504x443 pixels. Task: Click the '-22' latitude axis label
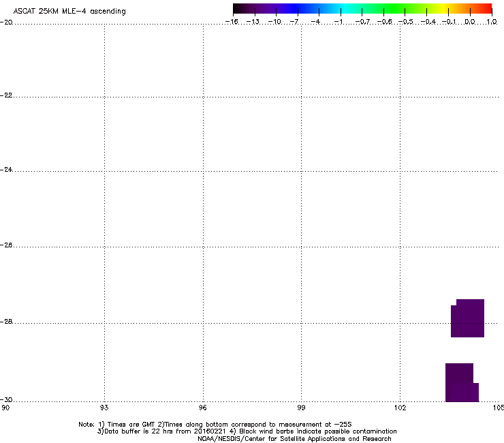tap(6, 95)
